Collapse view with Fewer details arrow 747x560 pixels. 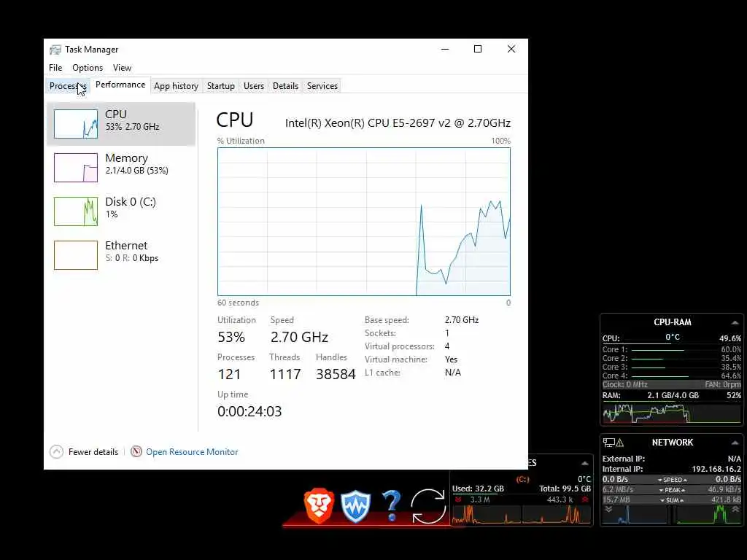tap(56, 451)
